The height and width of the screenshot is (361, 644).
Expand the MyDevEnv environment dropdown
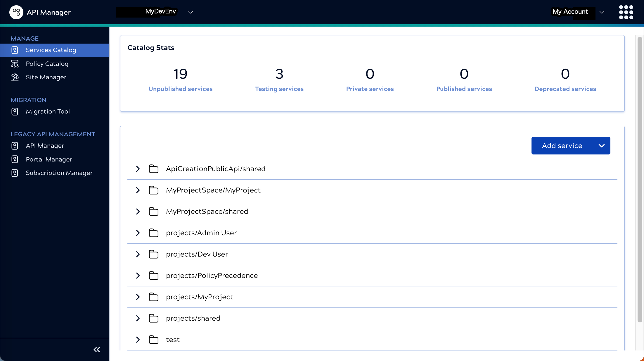[191, 13]
